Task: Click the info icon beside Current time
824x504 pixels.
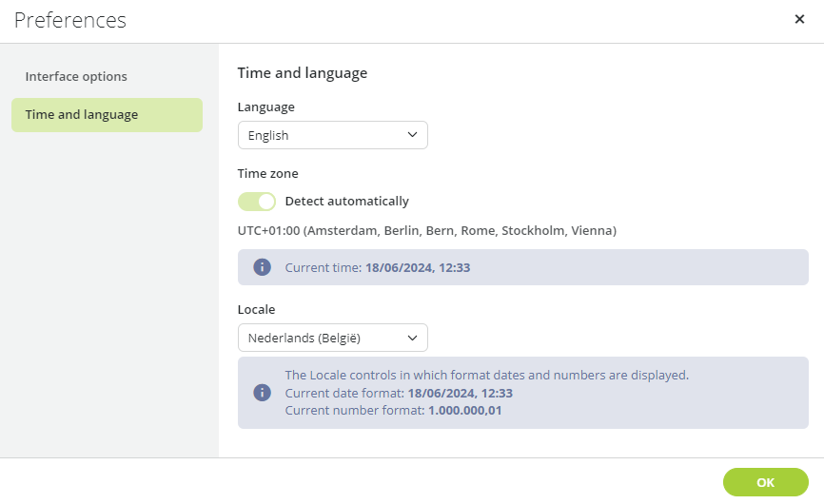Action: [263, 267]
